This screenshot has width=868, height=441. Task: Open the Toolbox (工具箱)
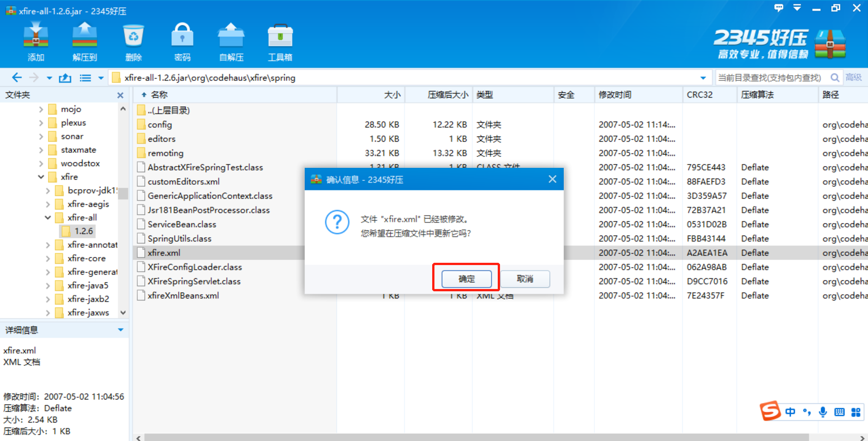[x=280, y=41]
